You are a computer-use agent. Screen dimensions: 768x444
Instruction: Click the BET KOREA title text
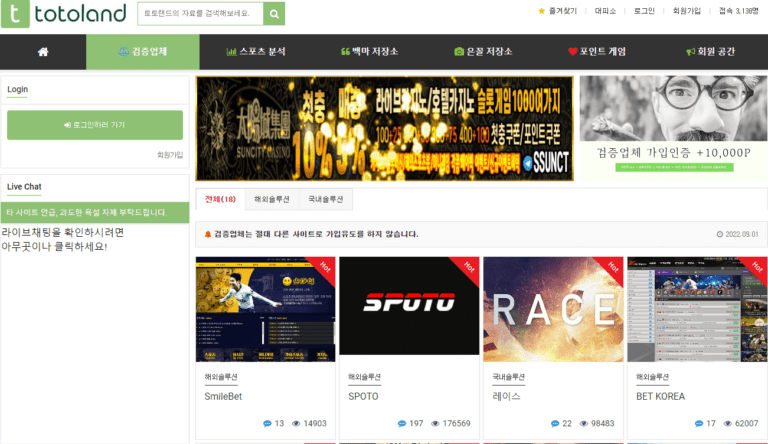point(661,396)
